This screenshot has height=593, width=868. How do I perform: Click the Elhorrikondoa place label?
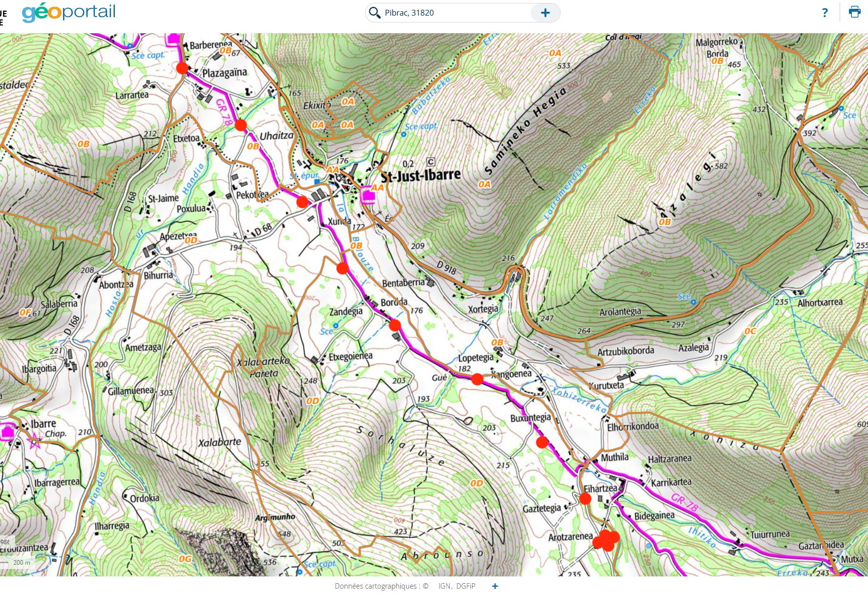pos(633,426)
